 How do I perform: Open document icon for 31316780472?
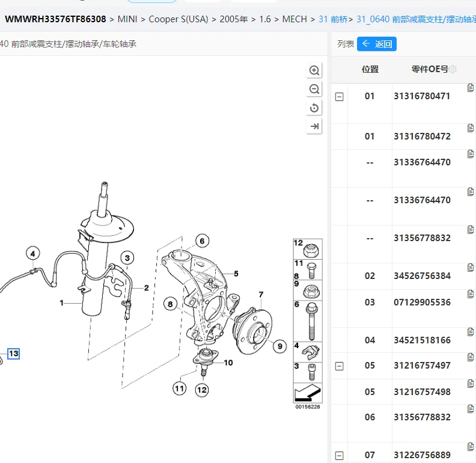click(471, 128)
